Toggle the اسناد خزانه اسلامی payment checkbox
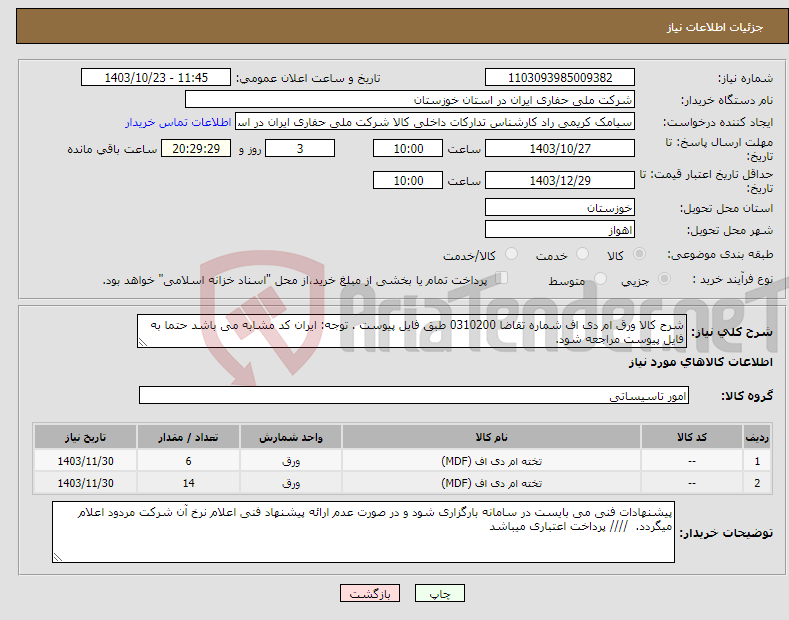Viewport: 789px width, 620px height. (502, 278)
